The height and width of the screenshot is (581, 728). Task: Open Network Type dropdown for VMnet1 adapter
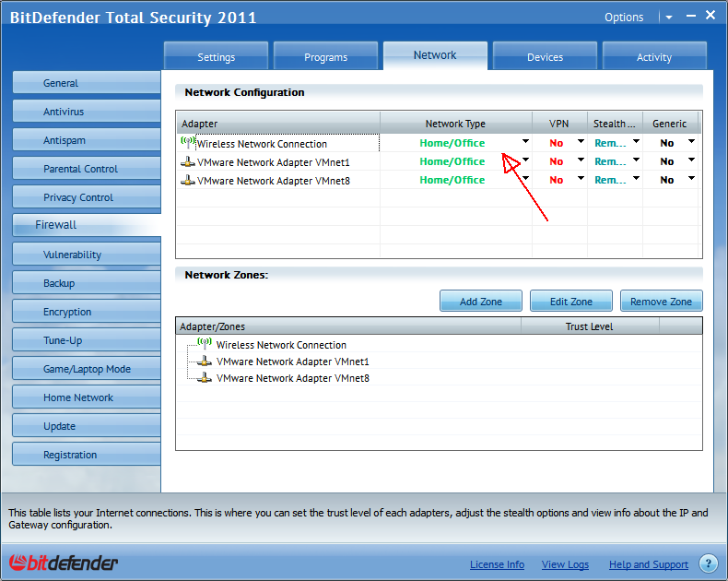[x=525, y=160]
